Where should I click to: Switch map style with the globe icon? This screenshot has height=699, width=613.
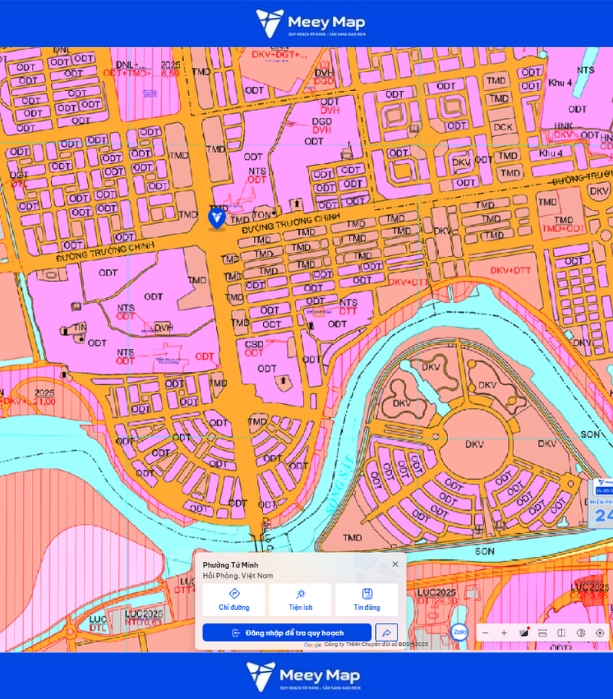coord(581,633)
